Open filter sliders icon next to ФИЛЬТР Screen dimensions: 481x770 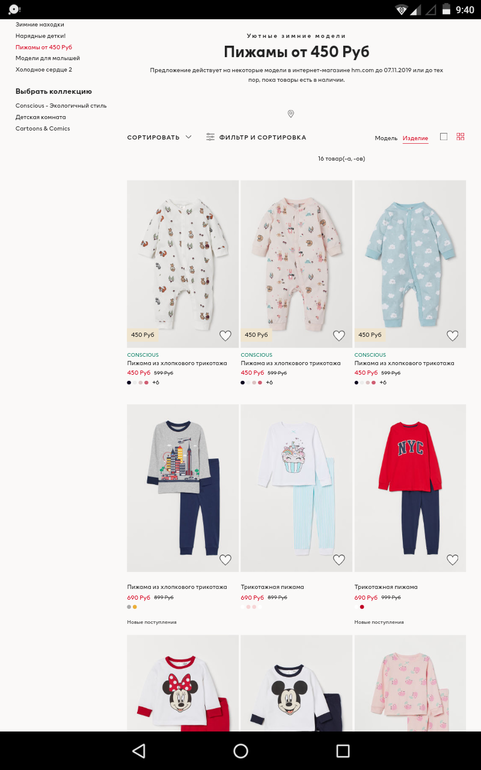coord(210,137)
